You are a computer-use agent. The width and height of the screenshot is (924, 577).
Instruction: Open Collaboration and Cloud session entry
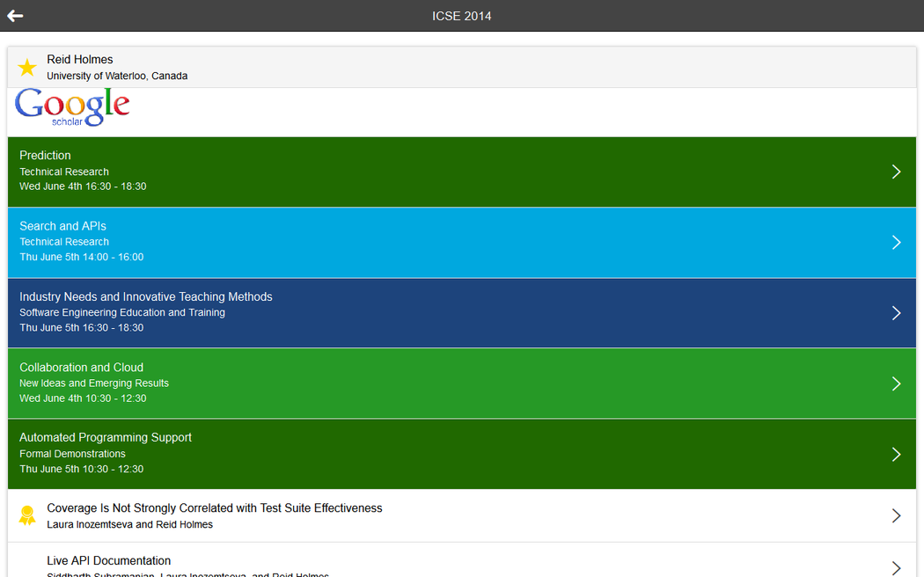[x=81, y=368]
